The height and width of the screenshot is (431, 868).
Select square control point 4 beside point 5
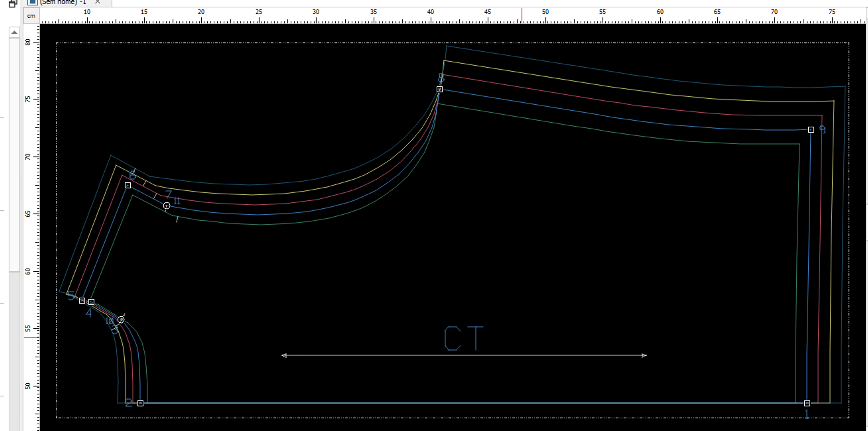[x=91, y=302]
